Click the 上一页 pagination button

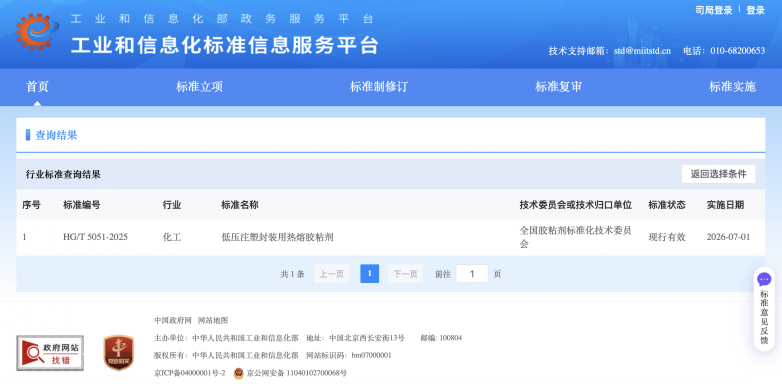tap(332, 274)
